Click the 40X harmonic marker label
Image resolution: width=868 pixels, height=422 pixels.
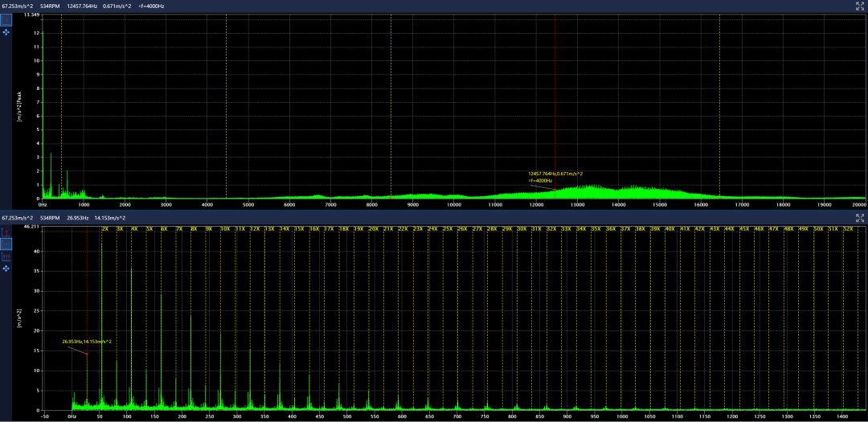(669, 229)
